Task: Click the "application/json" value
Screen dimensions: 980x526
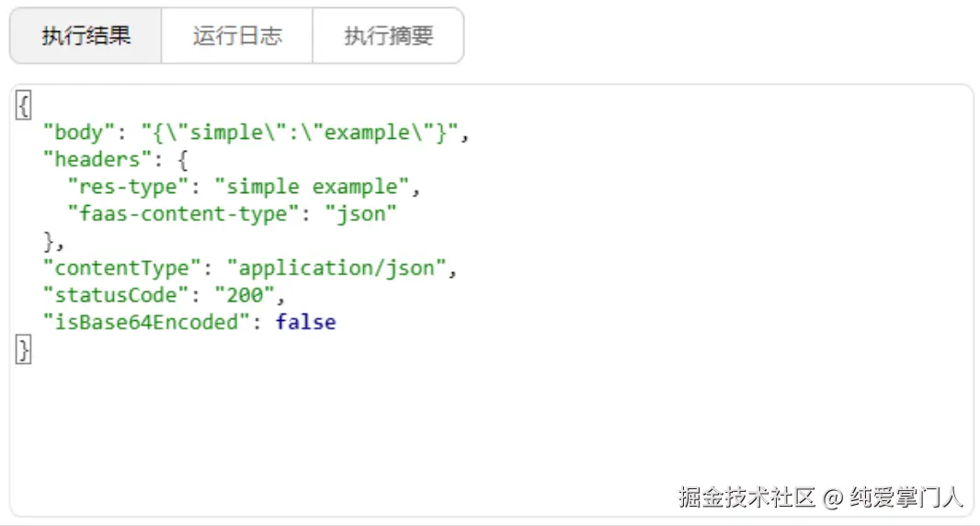Action: click(x=336, y=269)
